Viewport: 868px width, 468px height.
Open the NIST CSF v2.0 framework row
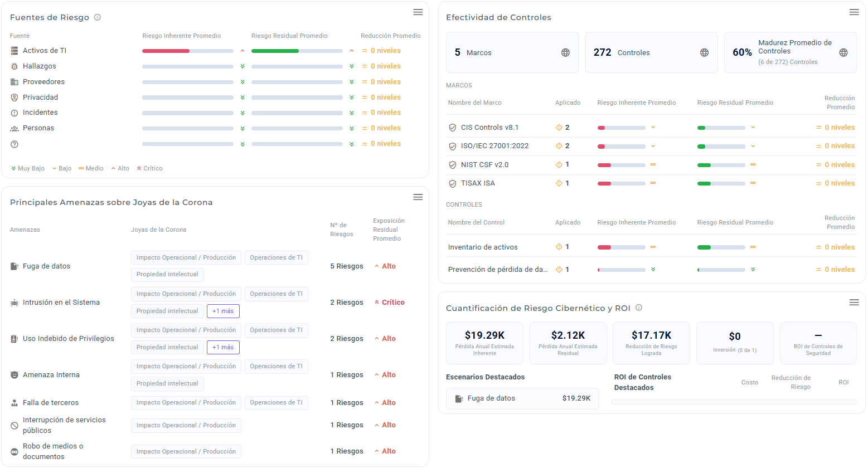[651, 165]
